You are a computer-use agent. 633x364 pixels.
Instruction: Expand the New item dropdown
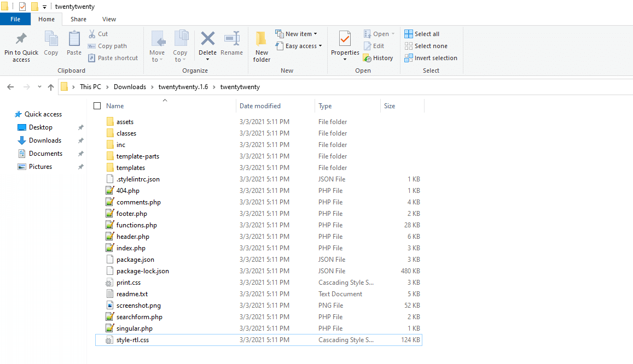pyautogui.click(x=298, y=33)
